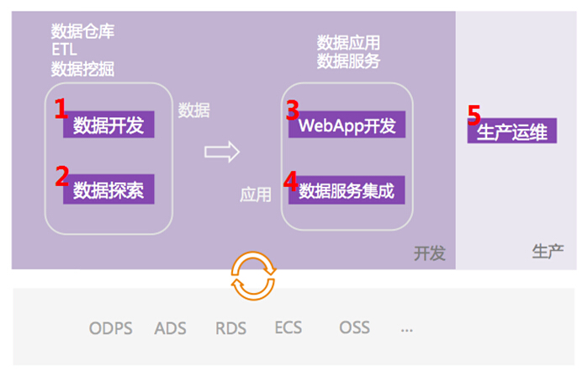Click the right-pointing white arrow
The width and height of the screenshot is (588, 378).
click(x=222, y=152)
